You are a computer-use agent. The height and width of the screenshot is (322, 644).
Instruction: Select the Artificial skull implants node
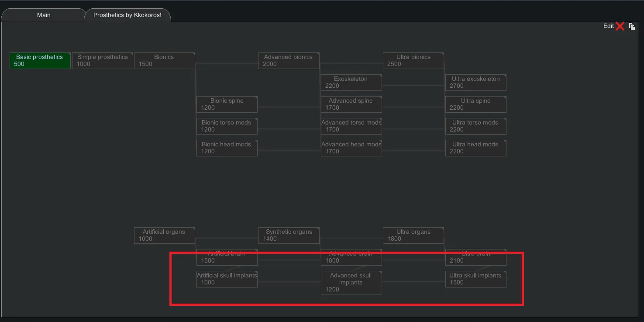coord(227,279)
